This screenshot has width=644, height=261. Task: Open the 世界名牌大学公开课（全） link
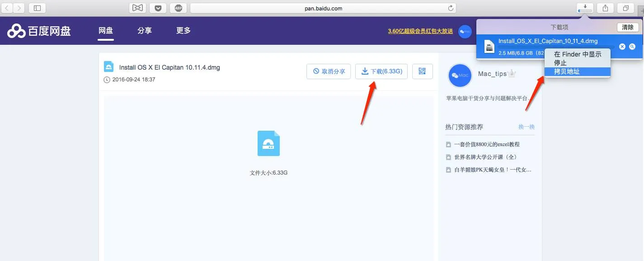point(485,157)
